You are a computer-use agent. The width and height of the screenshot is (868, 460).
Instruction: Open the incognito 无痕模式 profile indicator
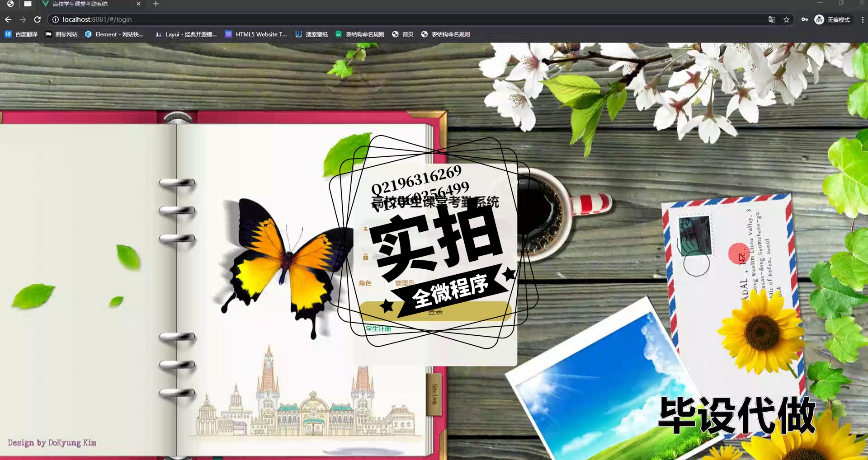[832, 19]
